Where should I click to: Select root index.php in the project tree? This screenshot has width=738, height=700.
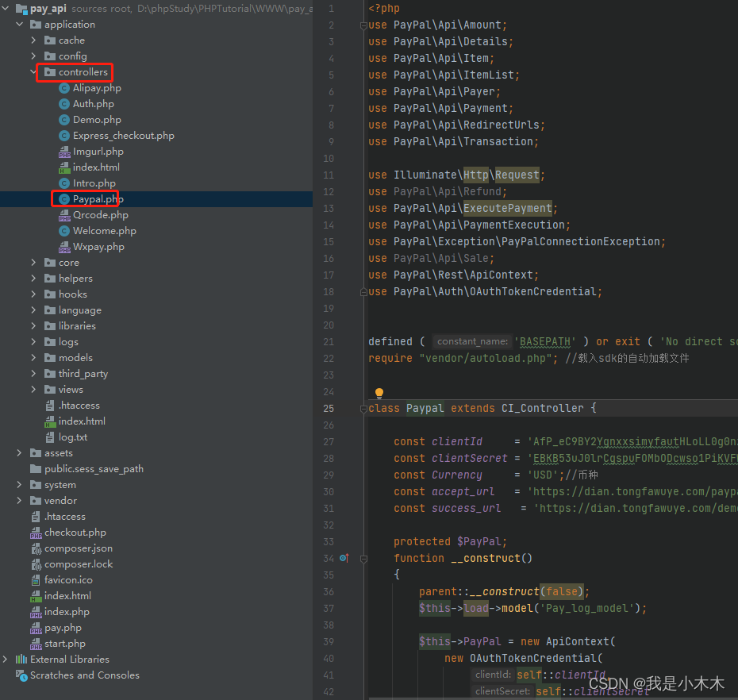coord(67,611)
